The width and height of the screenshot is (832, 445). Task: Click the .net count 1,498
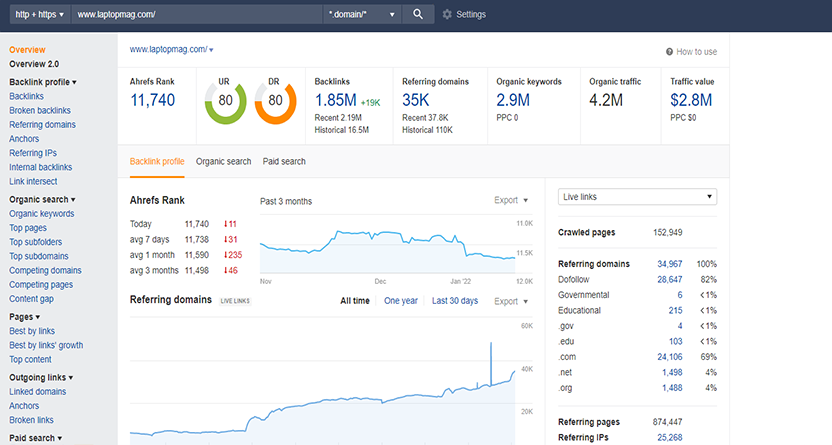tap(672, 372)
